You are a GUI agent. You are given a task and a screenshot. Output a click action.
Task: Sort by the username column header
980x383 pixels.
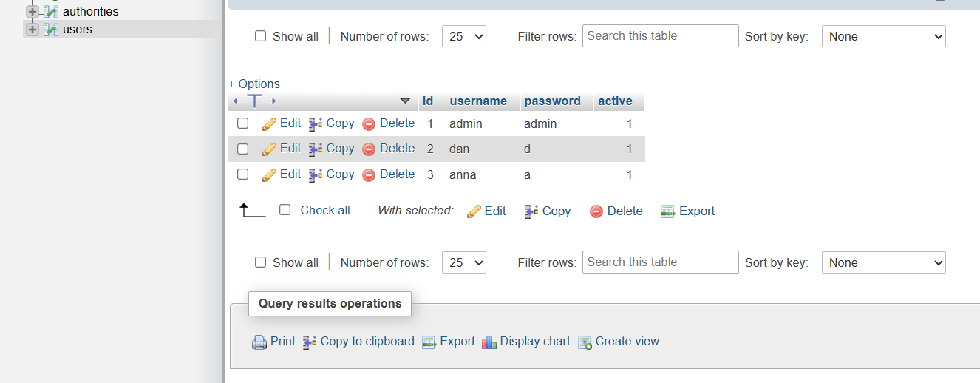pos(478,101)
